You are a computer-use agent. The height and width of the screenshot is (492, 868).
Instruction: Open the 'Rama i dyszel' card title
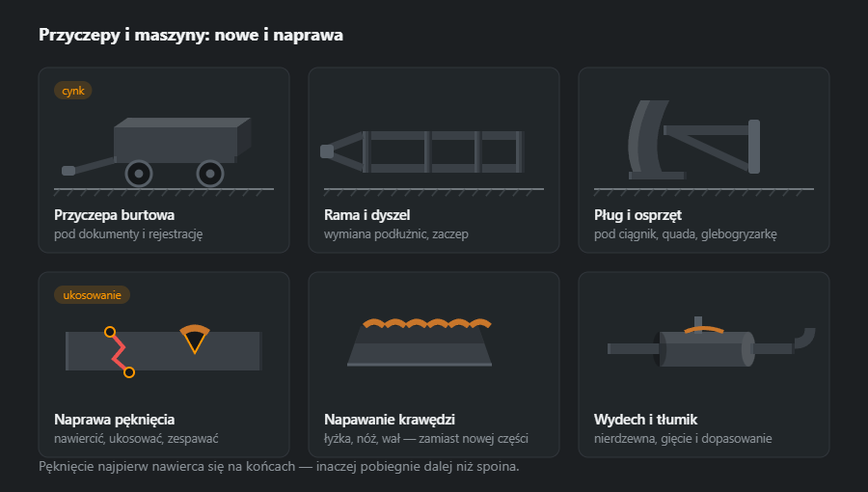[x=367, y=215]
